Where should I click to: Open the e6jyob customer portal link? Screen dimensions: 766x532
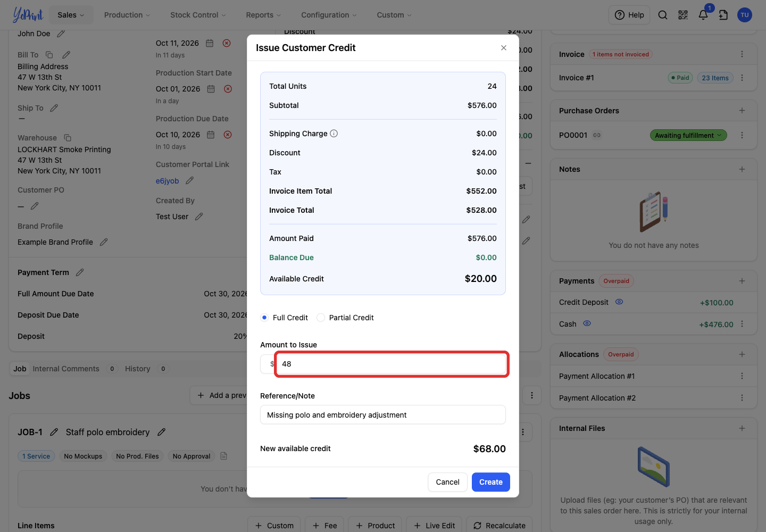click(x=167, y=181)
